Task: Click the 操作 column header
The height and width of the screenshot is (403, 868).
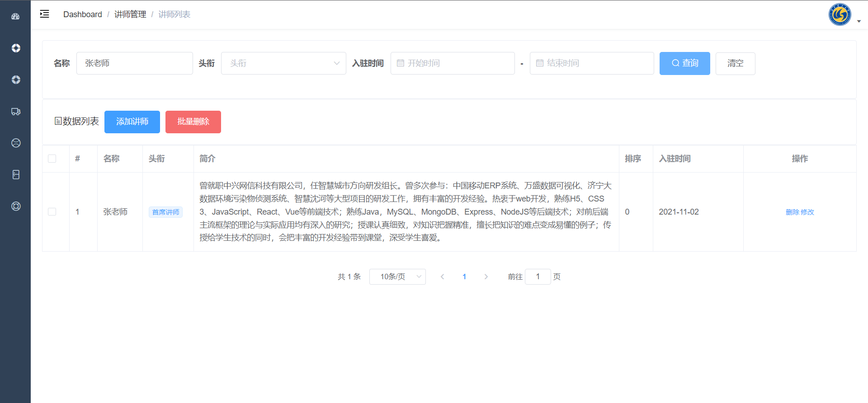Action: (x=800, y=159)
